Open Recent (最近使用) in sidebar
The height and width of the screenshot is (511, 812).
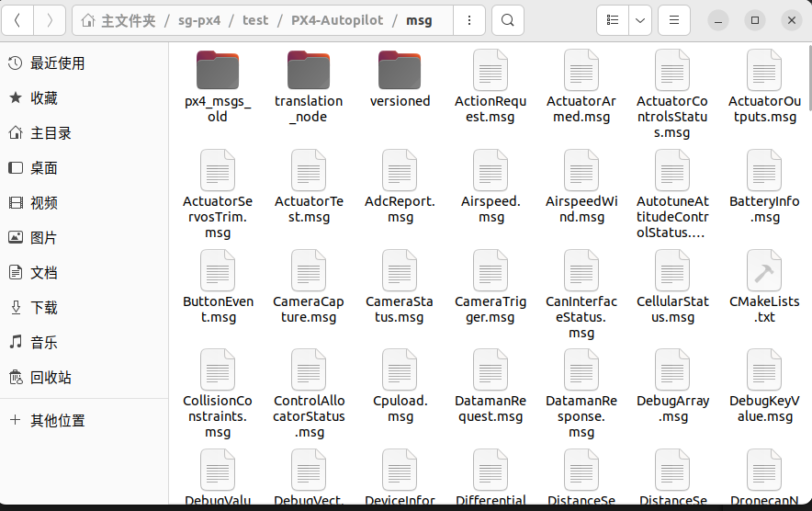tap(84, 63)
